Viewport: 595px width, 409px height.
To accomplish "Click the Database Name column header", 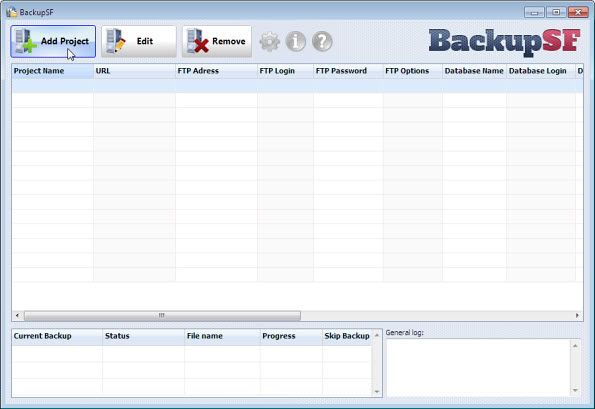I will (x=474, y=71).
